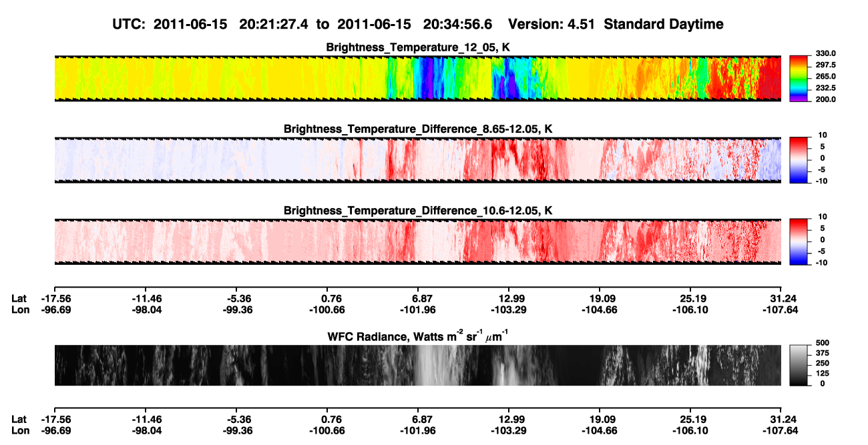Click longitude '-101.96' on axis below WFC panel
868x445 pixels.
pyautogui.click(x=418, y=432)
